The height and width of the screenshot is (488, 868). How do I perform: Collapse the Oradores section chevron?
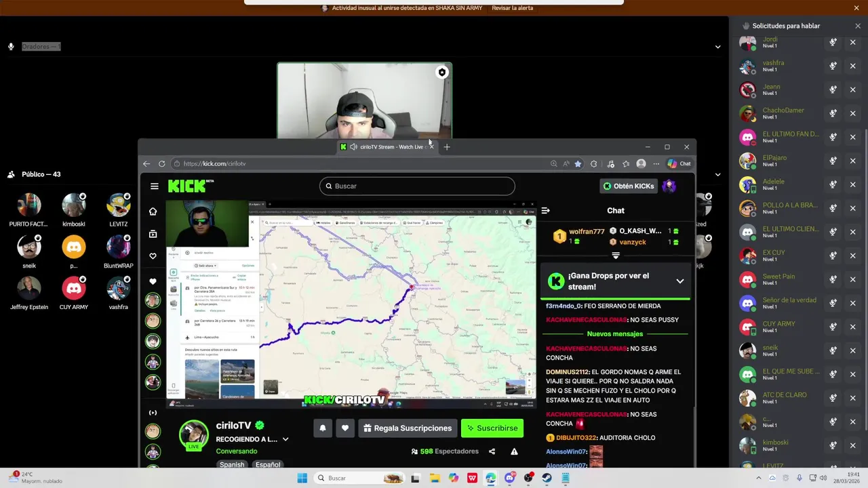pyautogui.click(x=717, y=47)
